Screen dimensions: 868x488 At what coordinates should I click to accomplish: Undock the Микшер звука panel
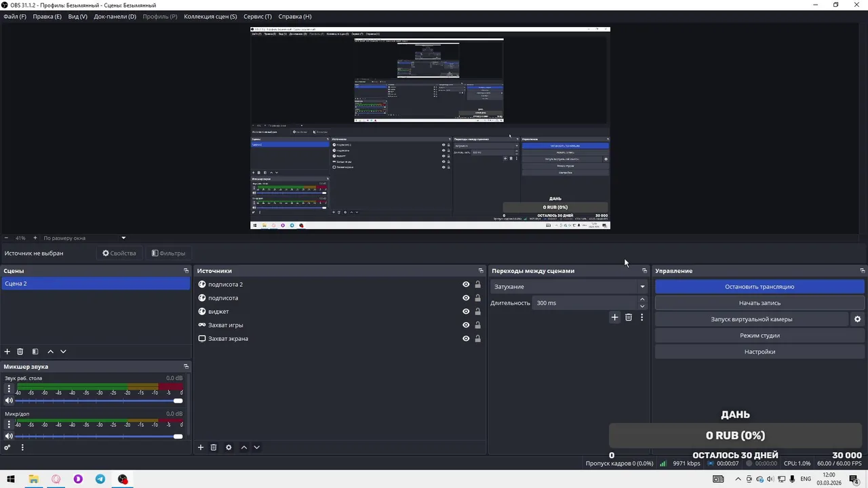pos(186,367)
